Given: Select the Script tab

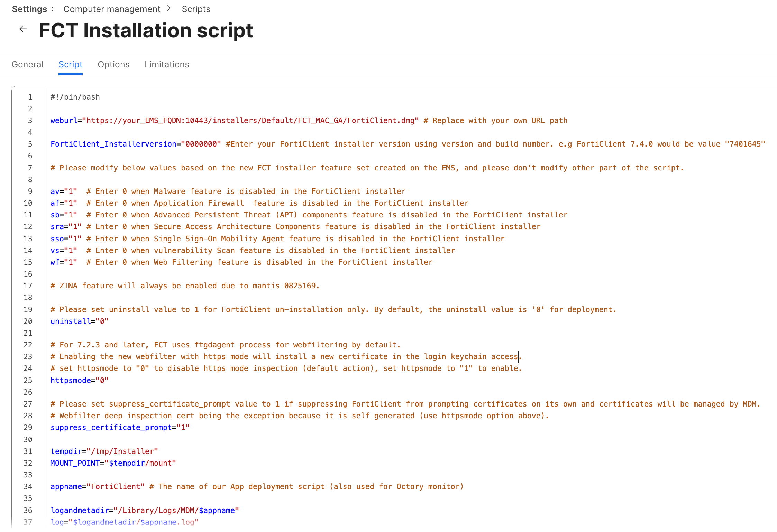Looking at the screenshot, I should (70, 64).
